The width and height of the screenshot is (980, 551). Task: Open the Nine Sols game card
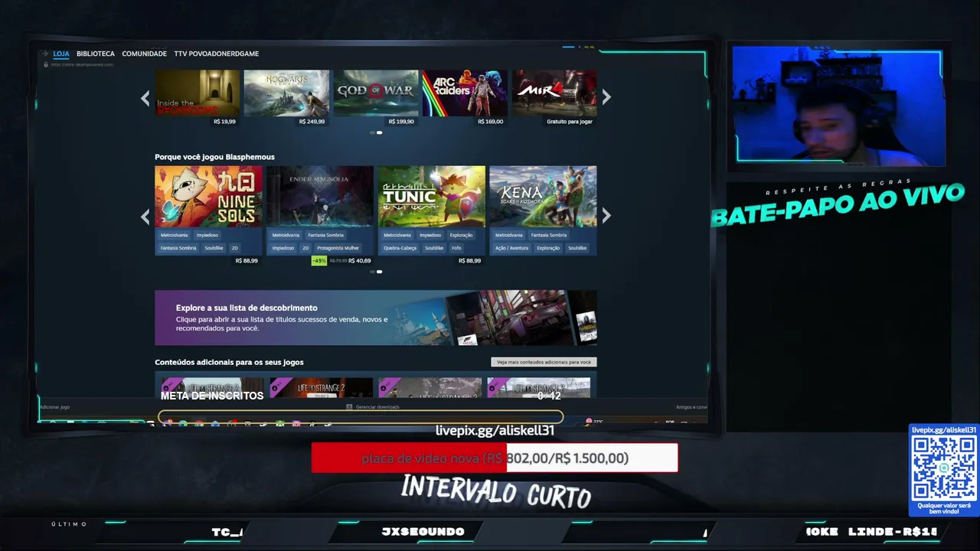[208, 197]
